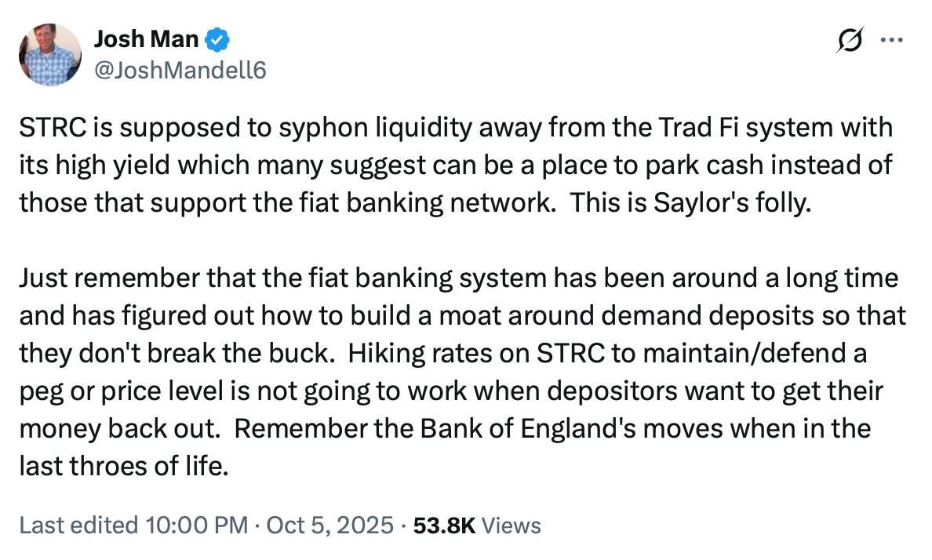Screen dimensions: 932x560
Task: Check edit history via Last edited label
Action: tap(81, 525)
